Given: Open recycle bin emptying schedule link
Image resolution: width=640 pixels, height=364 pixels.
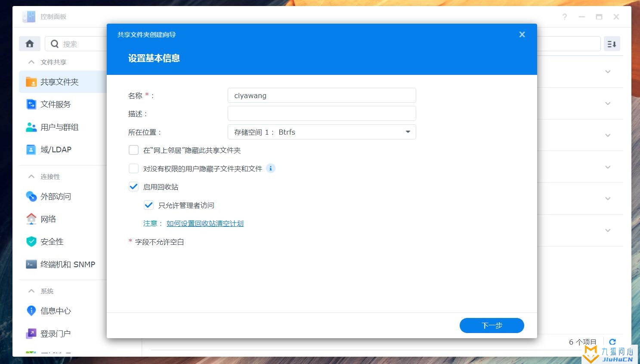Looking at the screenshot, I should coord(205,223).
